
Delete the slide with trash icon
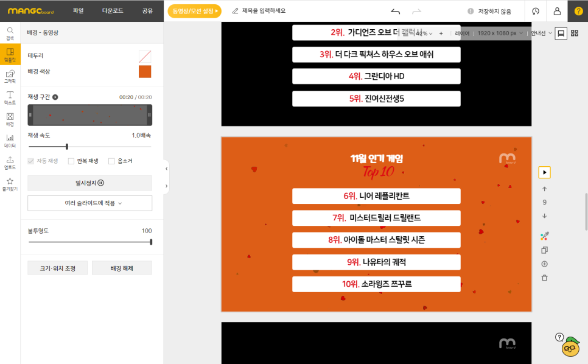[545, 278]
